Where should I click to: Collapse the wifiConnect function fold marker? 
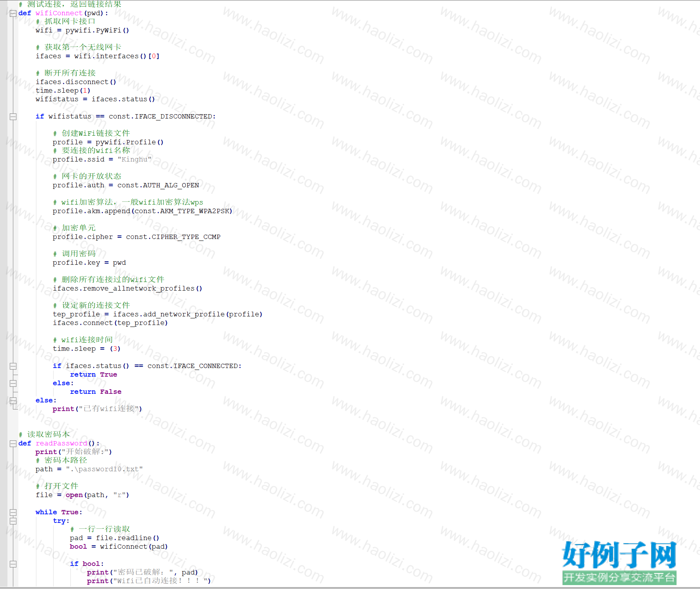[x=13, y=13]
